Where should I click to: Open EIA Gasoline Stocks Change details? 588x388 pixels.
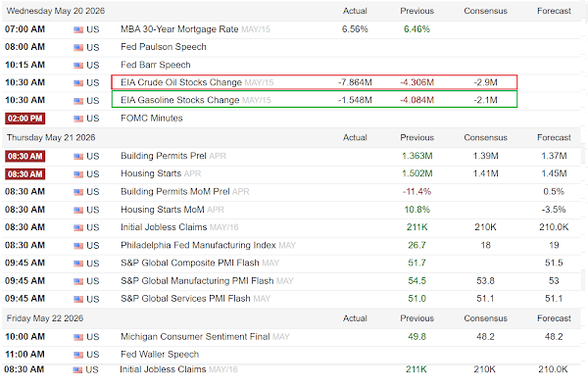[x=180, y=100]
